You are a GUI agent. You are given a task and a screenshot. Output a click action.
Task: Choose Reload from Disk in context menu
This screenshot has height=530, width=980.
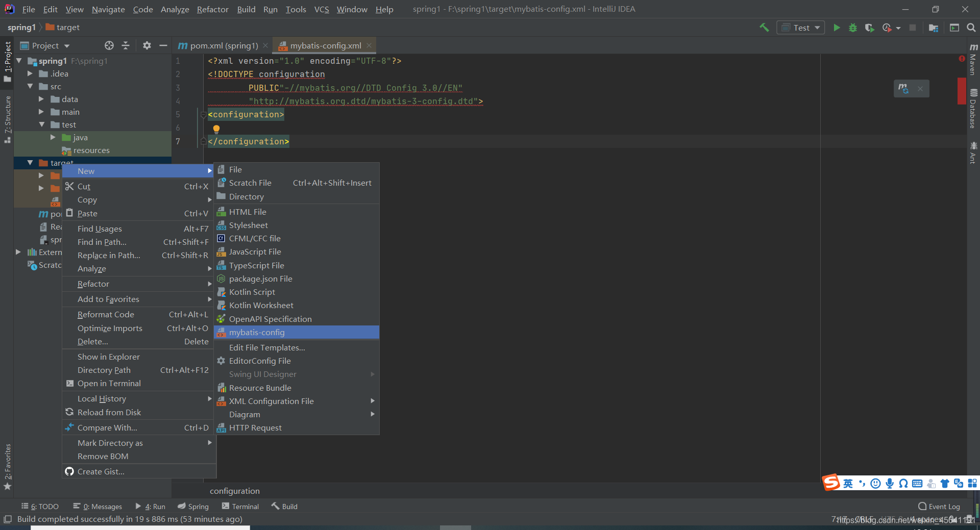tap(139, 412)
